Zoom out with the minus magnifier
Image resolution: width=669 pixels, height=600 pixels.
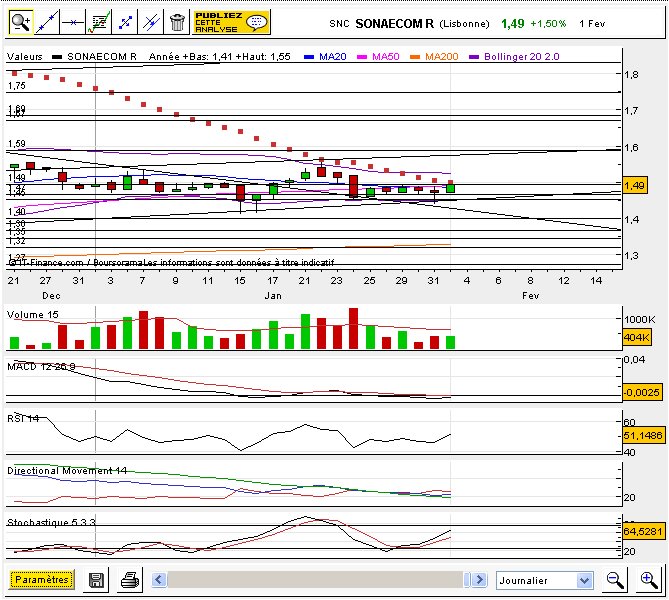click(x=615, y=580)
